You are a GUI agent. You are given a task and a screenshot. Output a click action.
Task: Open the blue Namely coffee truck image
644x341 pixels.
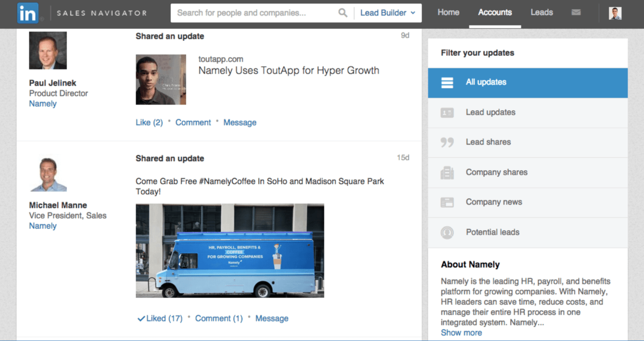click(x=230, y=251)
